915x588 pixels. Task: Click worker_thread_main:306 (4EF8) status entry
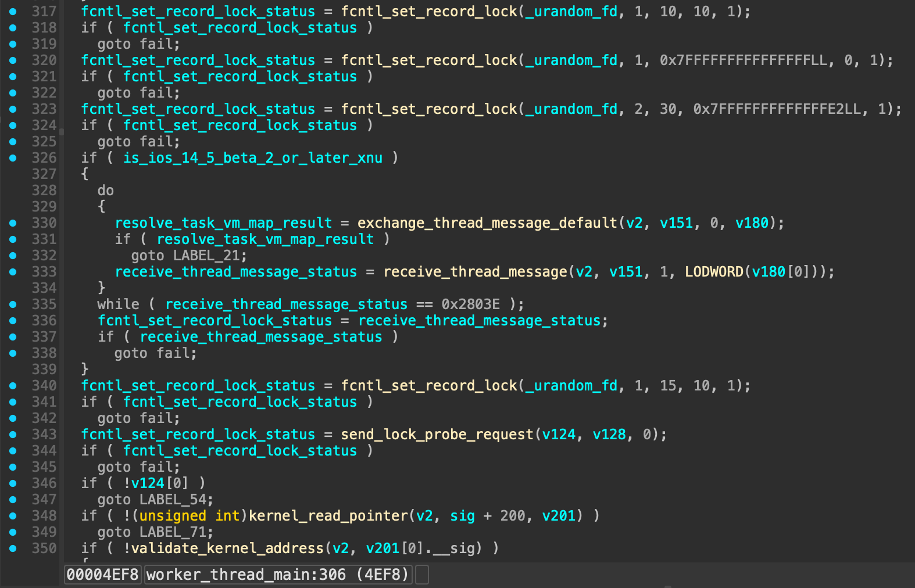tap(278, 575)
